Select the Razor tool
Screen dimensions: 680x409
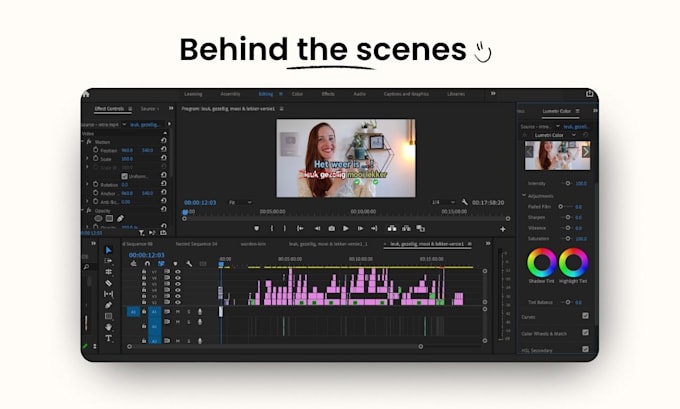(x=108, y=283)
